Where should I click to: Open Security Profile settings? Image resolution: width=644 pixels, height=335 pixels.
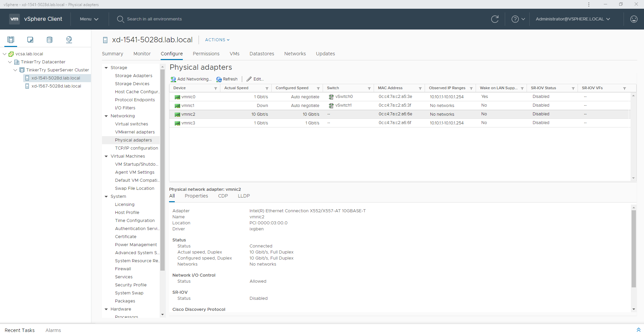(x=131, y=285)
